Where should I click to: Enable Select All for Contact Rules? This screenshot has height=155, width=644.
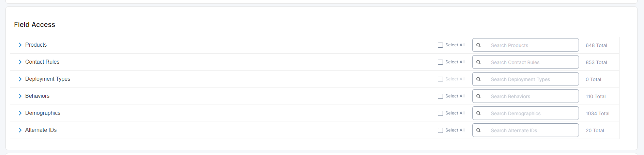[x=440, y=62]
